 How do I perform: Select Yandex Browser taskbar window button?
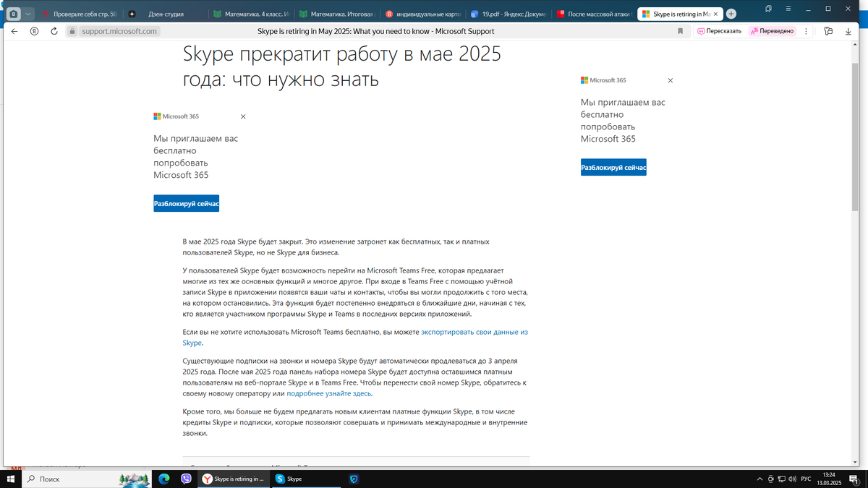click(234, 479)
